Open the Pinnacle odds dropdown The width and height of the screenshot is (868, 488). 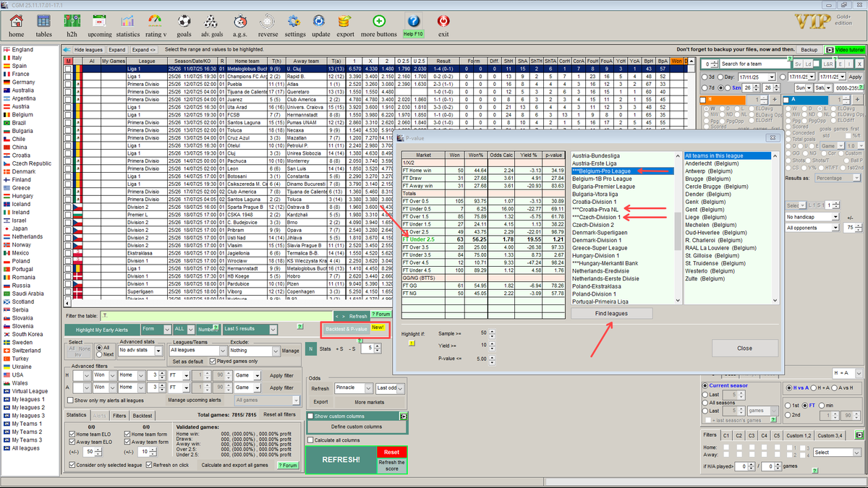click(354, 388)
